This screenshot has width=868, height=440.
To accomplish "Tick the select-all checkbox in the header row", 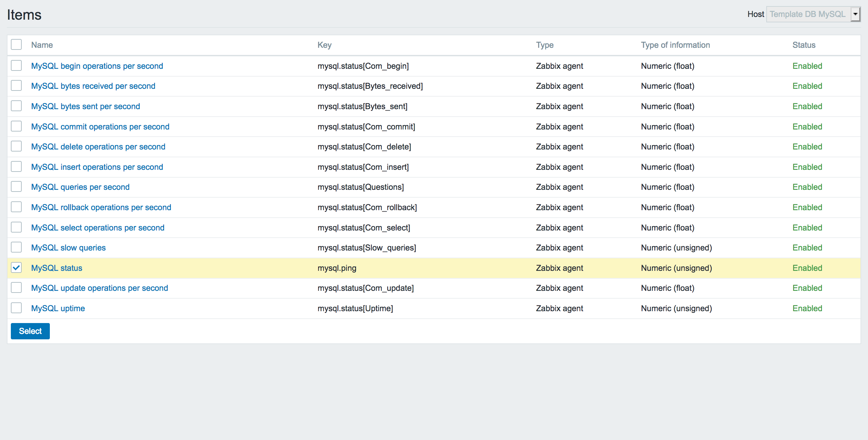I will coord(16,44).
